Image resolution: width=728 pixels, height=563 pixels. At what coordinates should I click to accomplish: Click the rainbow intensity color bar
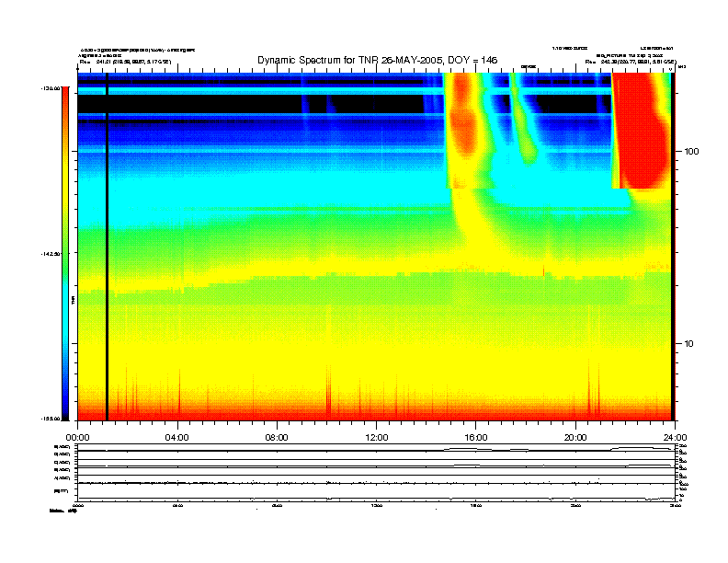click(x=65, y=253)
